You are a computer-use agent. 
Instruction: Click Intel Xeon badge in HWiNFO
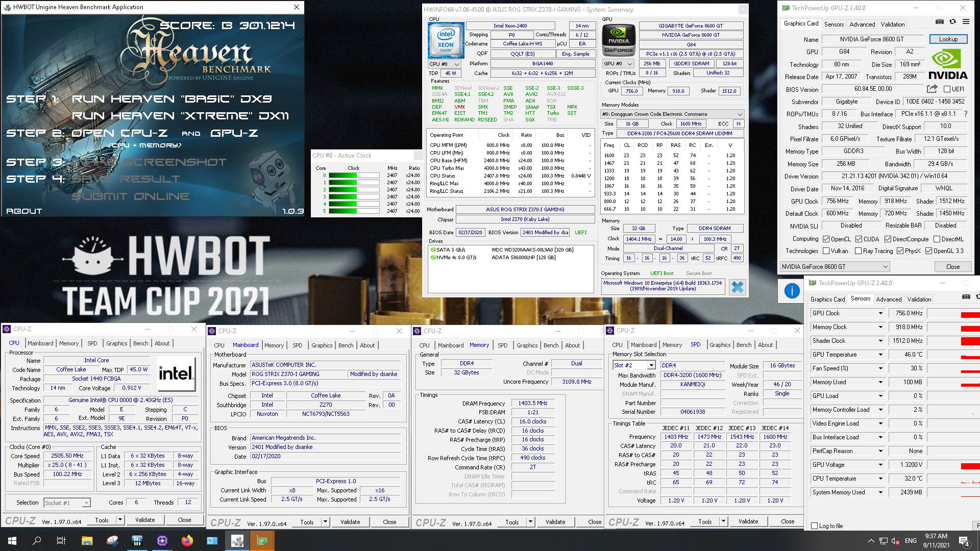pos(446,40)
